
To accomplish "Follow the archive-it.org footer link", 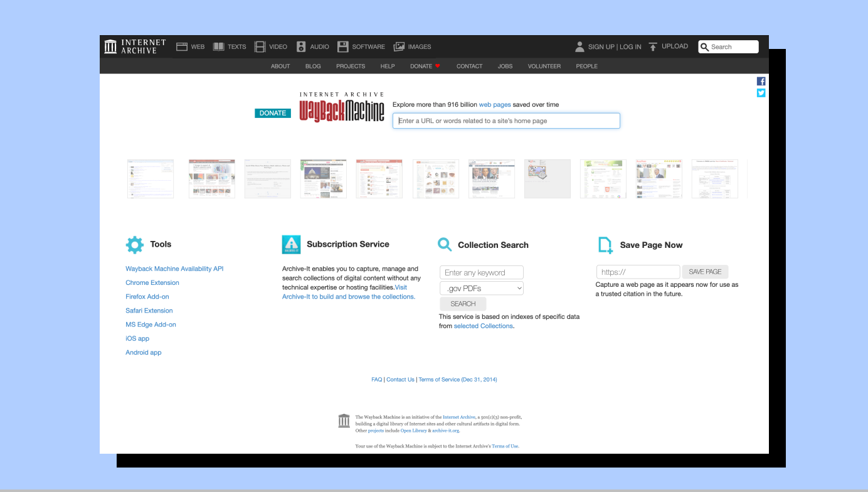I will pyautogui.click(x=446, y=431).
